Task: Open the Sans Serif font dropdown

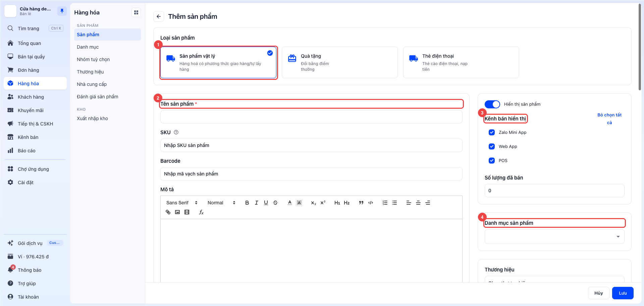Action: [182, 203]
